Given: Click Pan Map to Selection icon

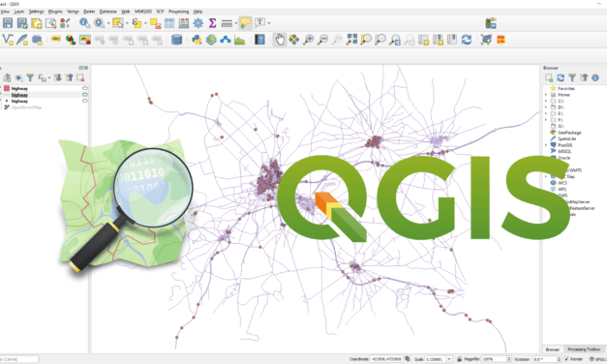Looking at the screenshot, I should 294,40.
